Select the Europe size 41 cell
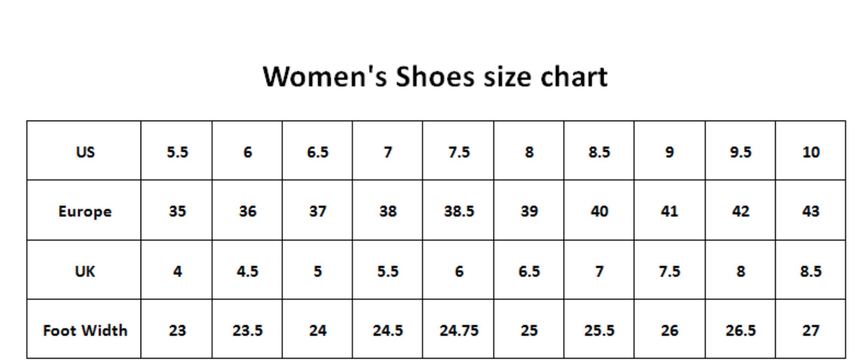 [669, 211]
